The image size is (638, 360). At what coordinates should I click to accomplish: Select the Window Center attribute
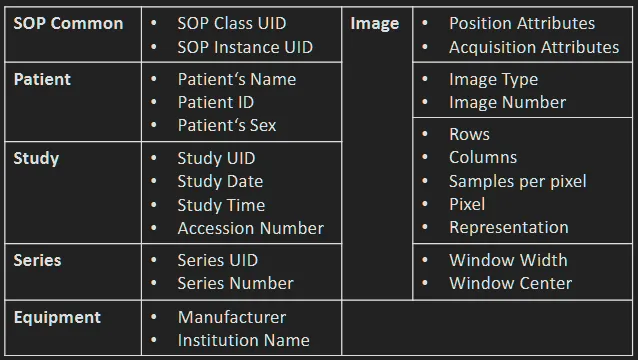click(511, 284)
